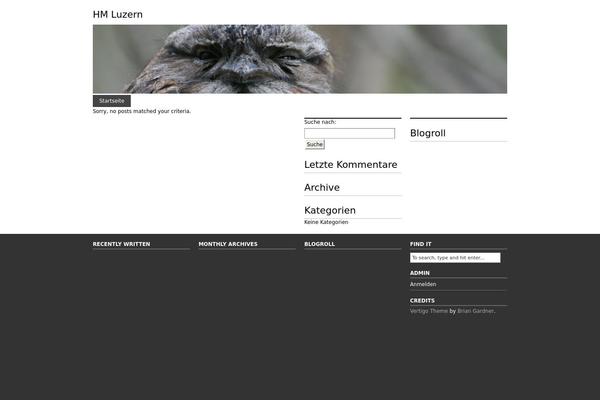Go to the Startseite menu item
The width and height of the screenshot is (600, 400).
point(112,101)
